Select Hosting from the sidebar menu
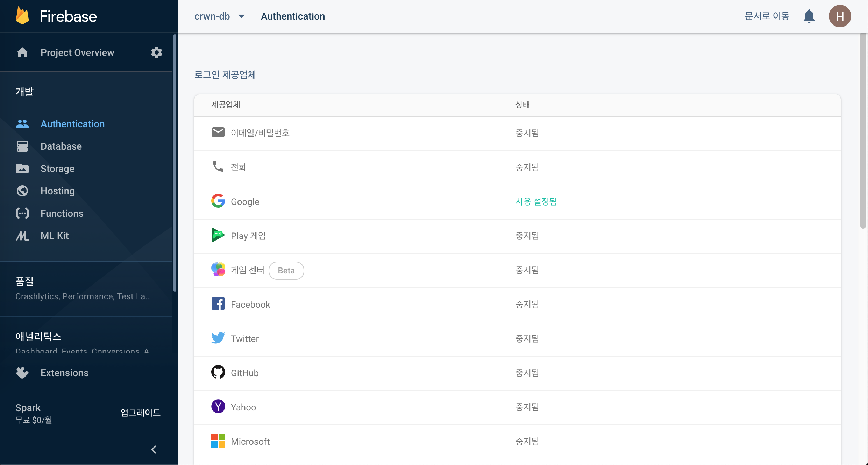Viewport: 868px width, 465px height. click(58, 191)
